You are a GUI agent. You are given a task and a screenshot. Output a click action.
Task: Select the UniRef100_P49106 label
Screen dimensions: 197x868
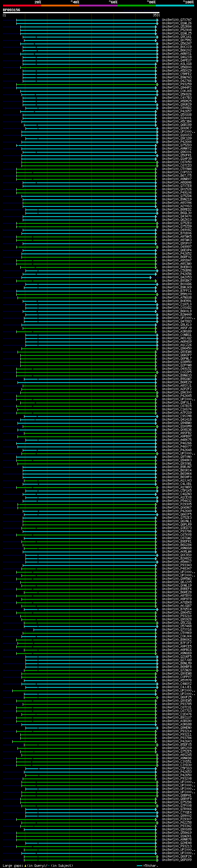point(176,193)
